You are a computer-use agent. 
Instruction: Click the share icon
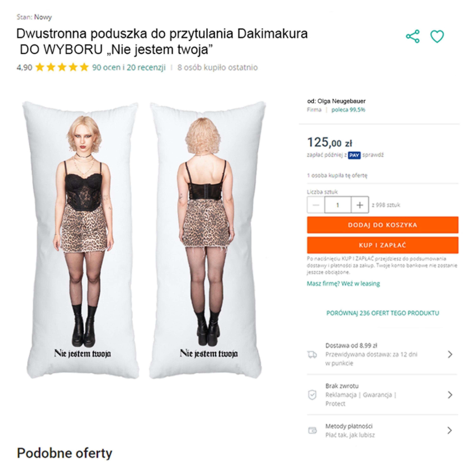pos(413,36)
